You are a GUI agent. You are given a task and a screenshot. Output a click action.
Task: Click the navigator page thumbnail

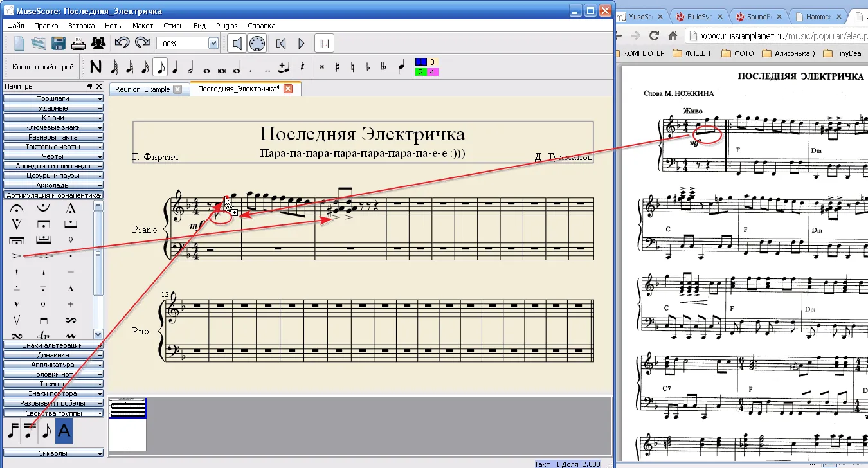click(127, 424)
